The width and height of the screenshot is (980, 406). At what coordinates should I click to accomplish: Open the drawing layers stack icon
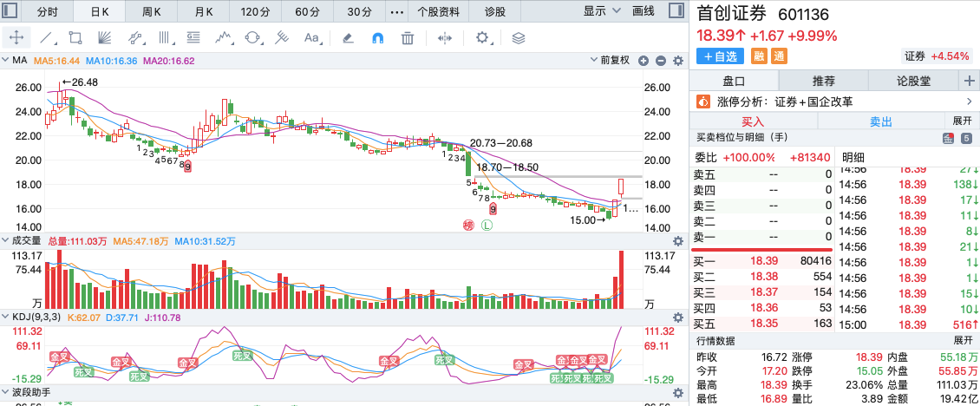(518, 37)
